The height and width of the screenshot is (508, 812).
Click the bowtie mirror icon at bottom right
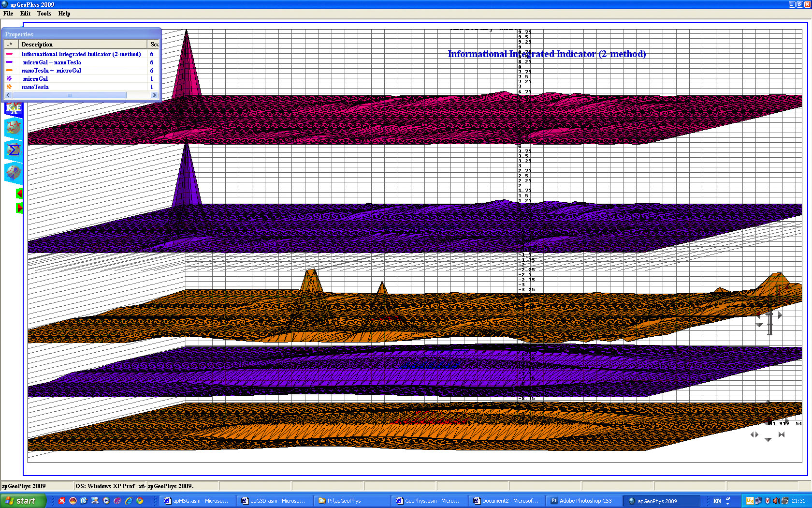(x=781, y=434)
